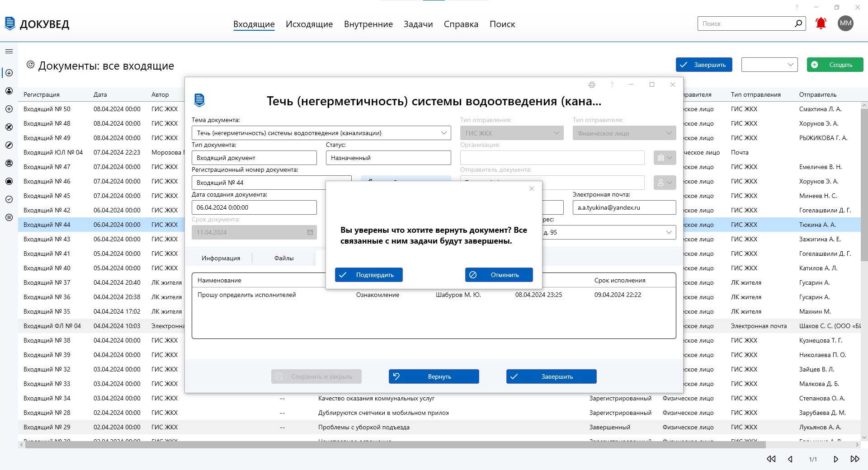
Task: Click Отменить in the confirmation dialog
Action: click(499, 275)
